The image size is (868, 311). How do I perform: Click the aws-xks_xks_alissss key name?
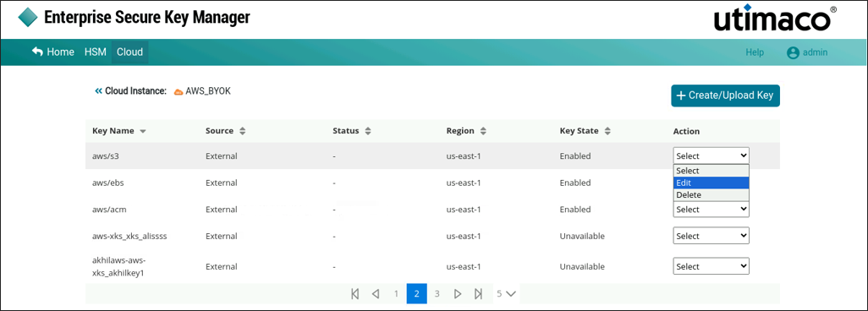click(129, 236)
